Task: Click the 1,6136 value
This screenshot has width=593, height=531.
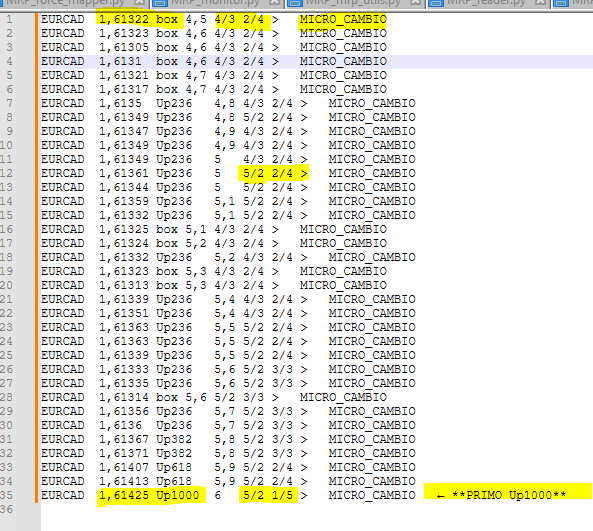Action: pos(120,425)
